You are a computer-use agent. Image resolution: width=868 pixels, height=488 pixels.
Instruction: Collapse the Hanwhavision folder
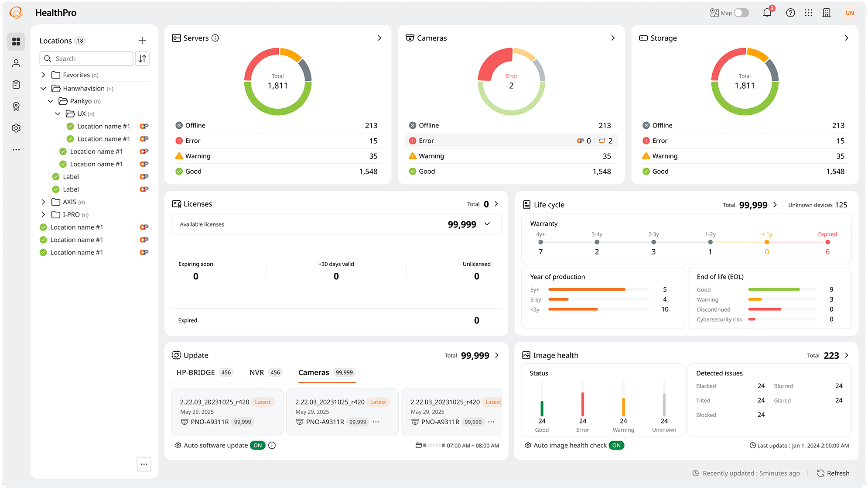tap(43, 89)
